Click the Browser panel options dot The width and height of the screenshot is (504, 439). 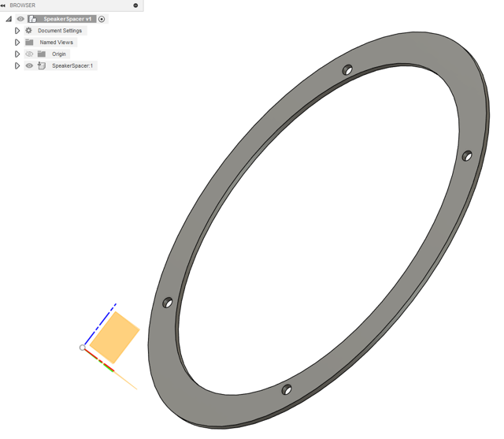tap(135, 6)
